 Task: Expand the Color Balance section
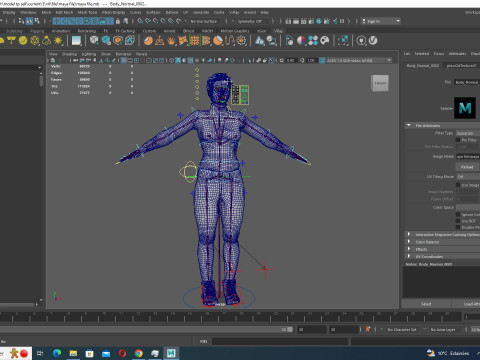pyautogui.click(x=409, y=242)
